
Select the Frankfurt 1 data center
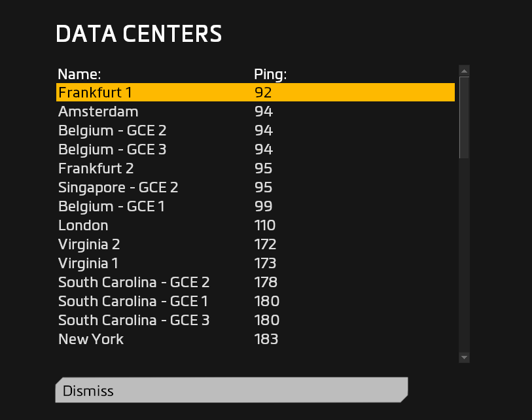tap(96, 93)
